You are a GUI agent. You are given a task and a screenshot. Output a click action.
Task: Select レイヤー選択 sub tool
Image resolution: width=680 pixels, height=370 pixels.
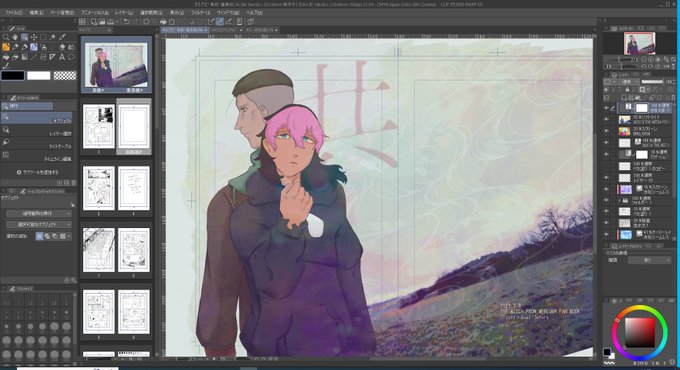coord(36,130)
